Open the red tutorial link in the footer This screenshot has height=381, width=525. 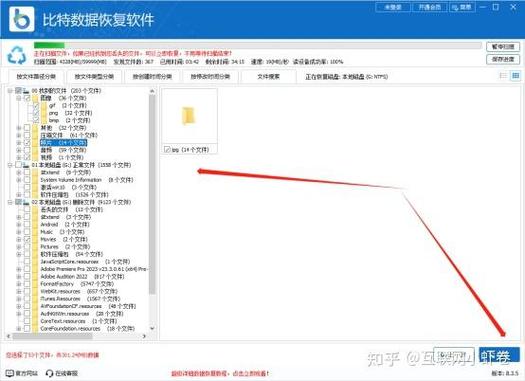pos(220,373)
